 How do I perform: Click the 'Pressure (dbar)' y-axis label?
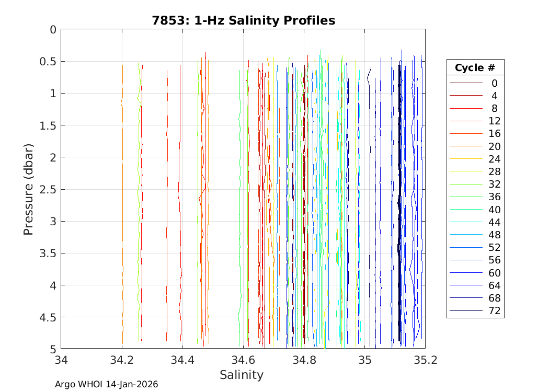pos(28,189)
